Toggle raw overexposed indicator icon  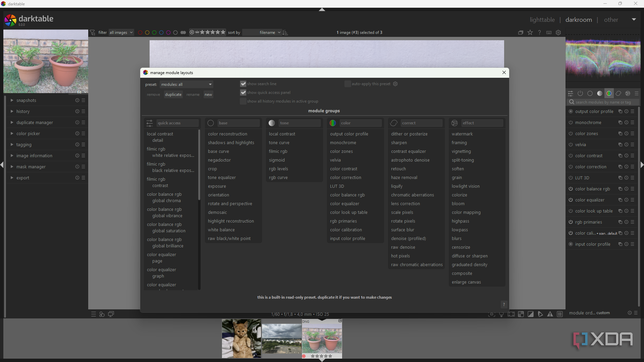(x=521, y=314)
